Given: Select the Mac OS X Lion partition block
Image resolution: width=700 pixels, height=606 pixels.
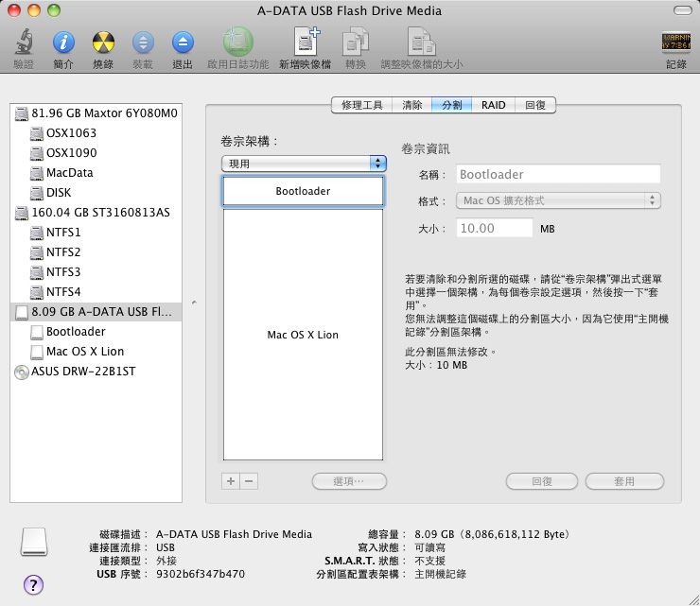Looking at the screenshot, I should click(x=303, y=335).
